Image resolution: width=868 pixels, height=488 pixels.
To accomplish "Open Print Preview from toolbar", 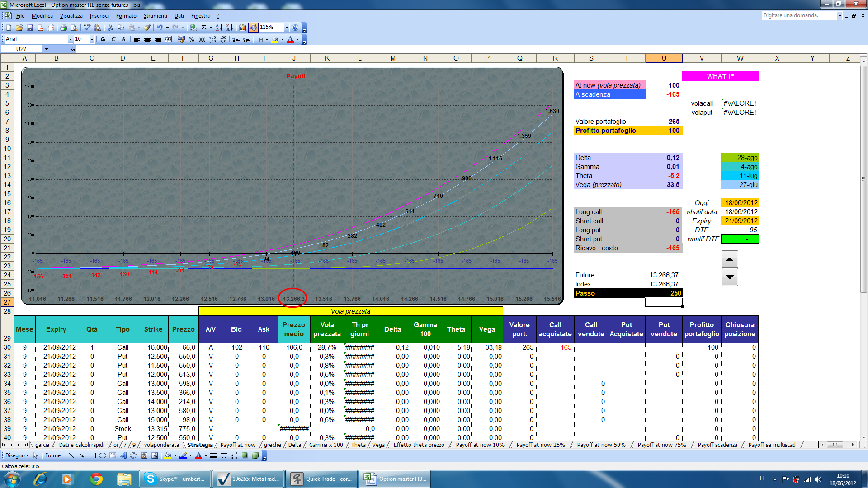I will click(74, 28).
